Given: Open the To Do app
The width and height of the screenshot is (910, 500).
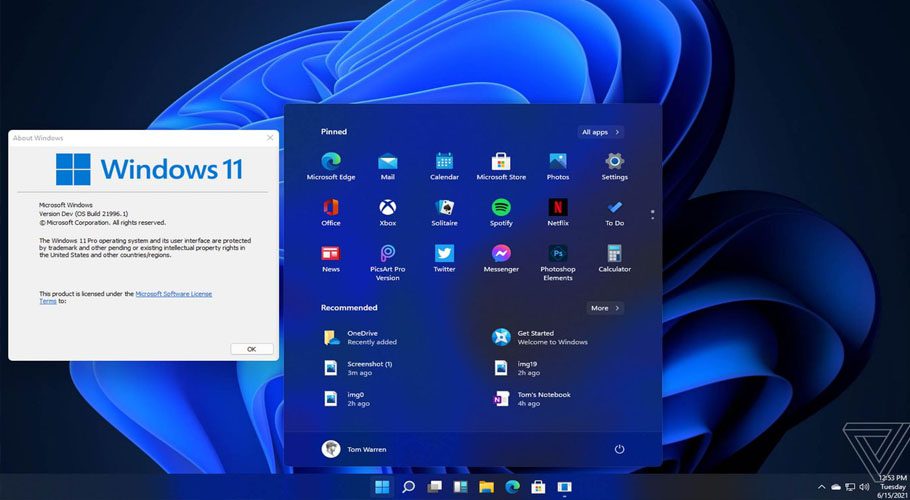Looking at the screenshot, I should (x=615, y=212).
